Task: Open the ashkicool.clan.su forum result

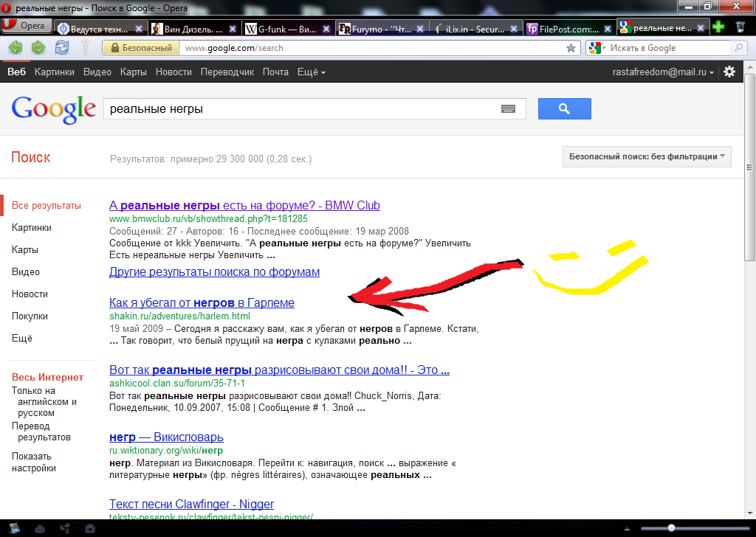Action: coord(279,370)
